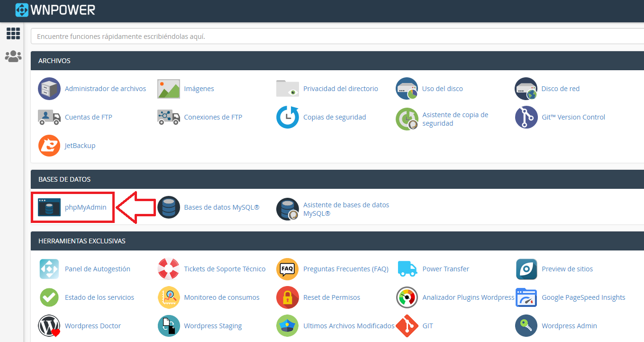
Task: Click the Power Transfer truck icon
Action: coord(407,269)
